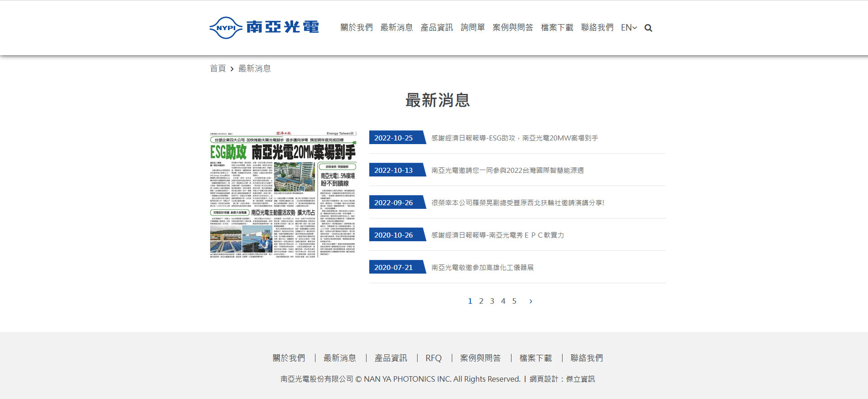
Task: Open 關於我們 in the top navigation
Action: point(356,27)
